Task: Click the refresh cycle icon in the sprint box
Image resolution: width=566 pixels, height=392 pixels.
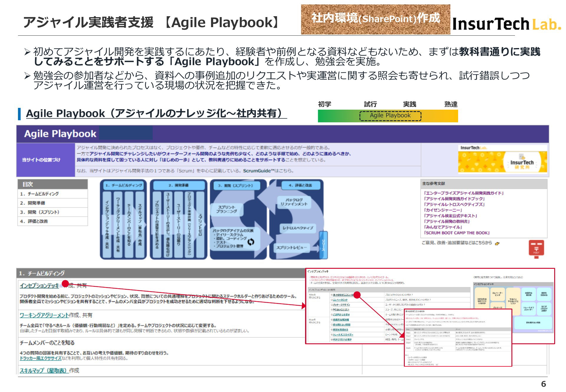Action: 251,242
